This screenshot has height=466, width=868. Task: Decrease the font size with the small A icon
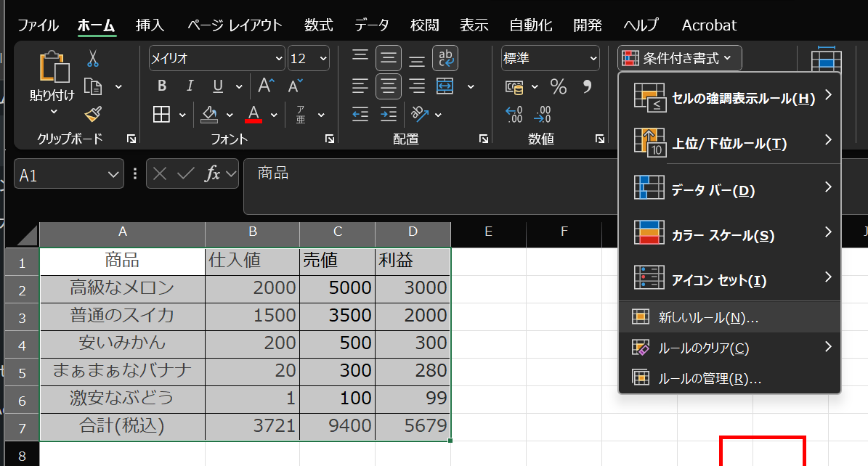[295, 86]
